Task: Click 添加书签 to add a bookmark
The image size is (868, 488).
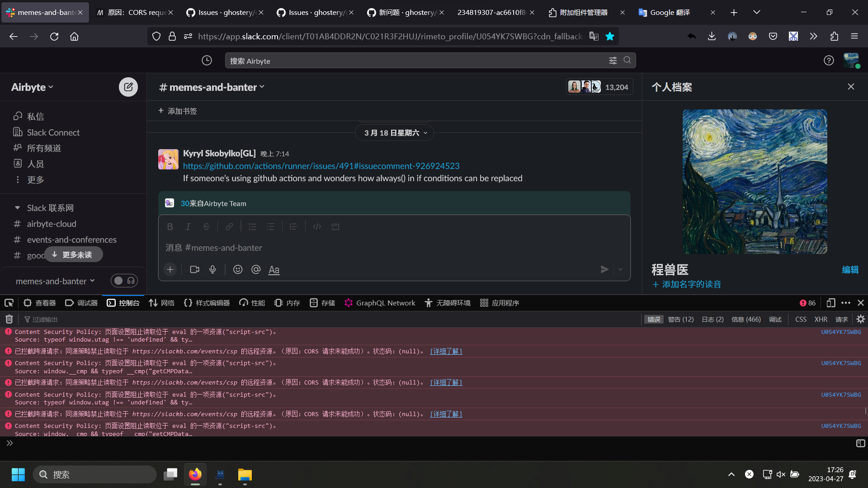Action: 178,111
